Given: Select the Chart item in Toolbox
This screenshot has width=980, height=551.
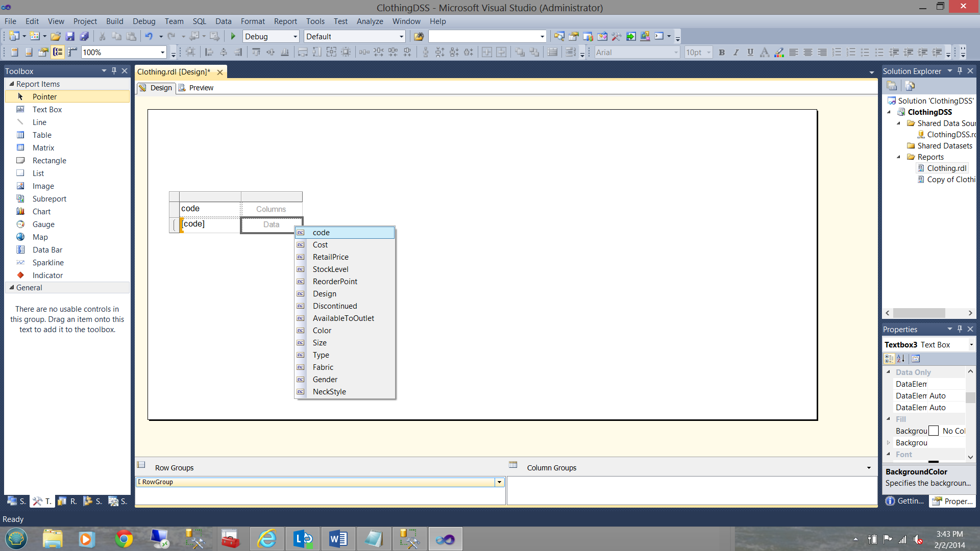Looking at the screenshot, I should [x=41, y=211].
